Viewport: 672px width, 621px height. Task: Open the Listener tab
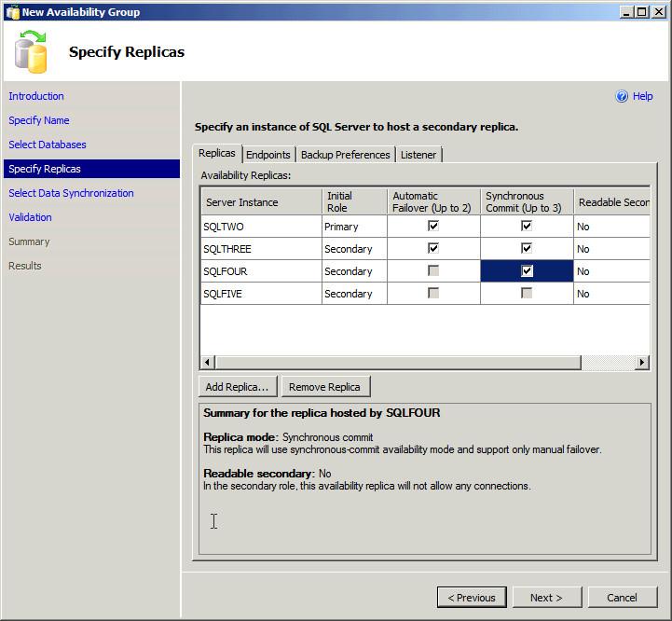418,155
